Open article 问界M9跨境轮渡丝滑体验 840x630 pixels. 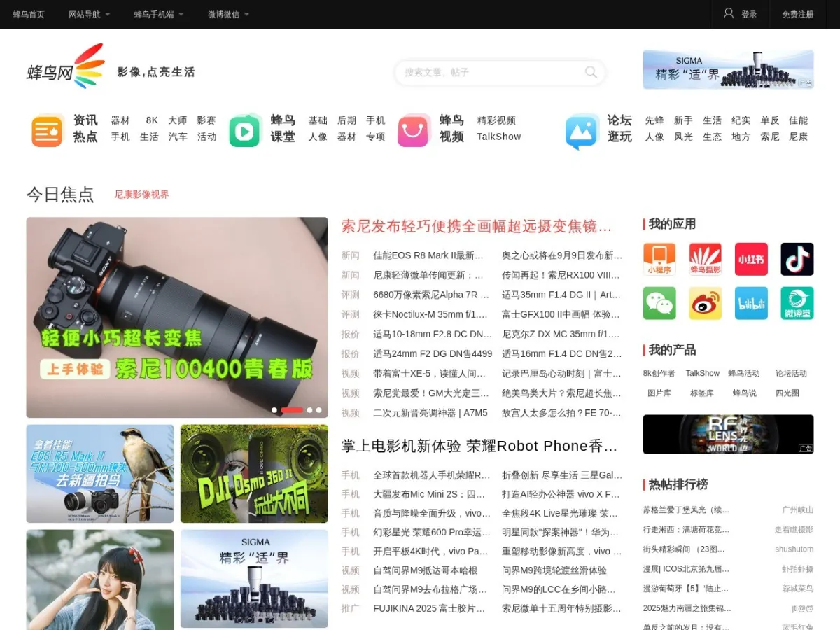[554, 570]
